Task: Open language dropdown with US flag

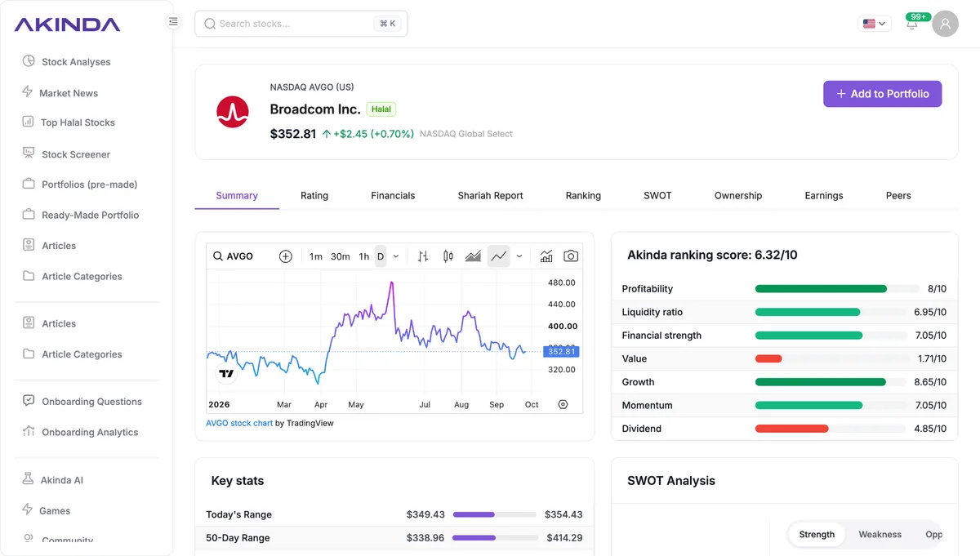Action: (x=874, y=24)
